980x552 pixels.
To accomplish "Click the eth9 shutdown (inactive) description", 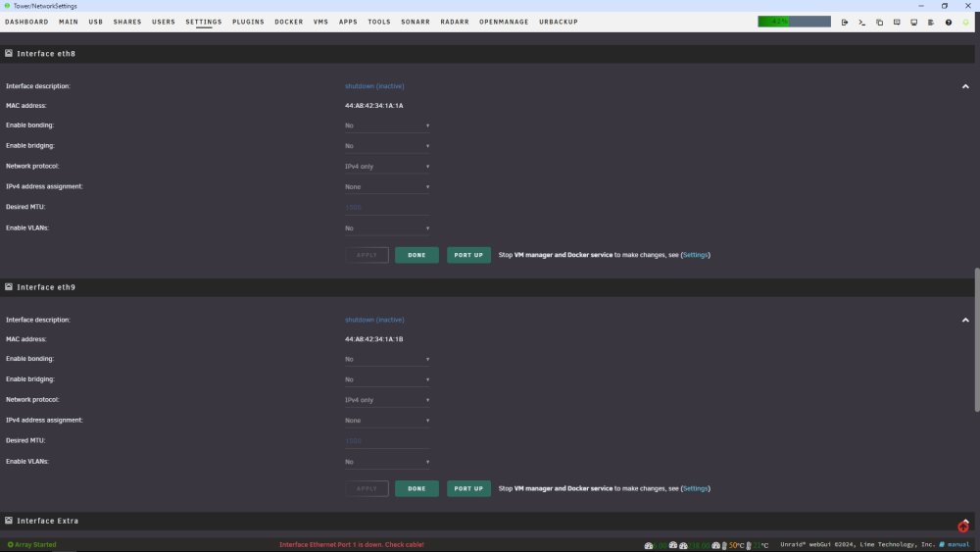I will [x=374, y=320].
